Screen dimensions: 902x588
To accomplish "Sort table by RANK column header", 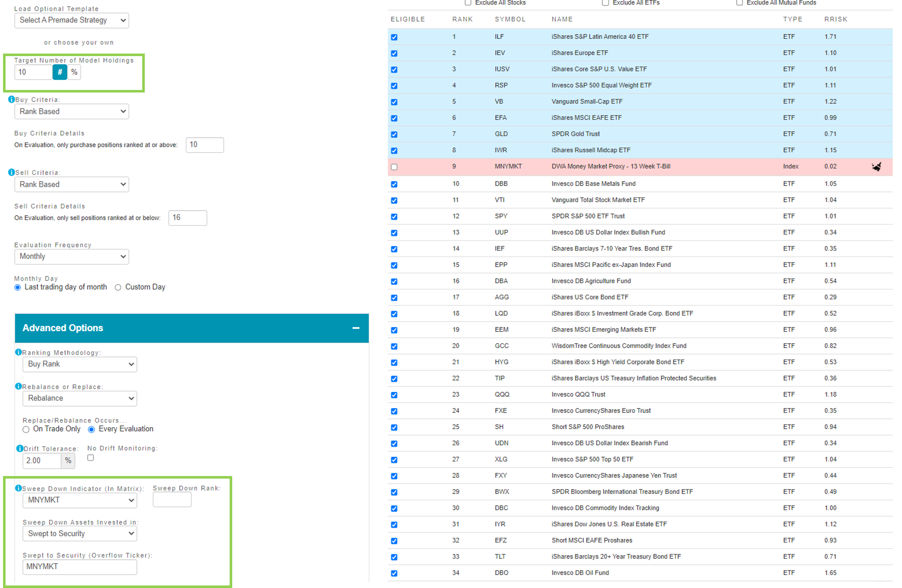I will pos(462,19).
